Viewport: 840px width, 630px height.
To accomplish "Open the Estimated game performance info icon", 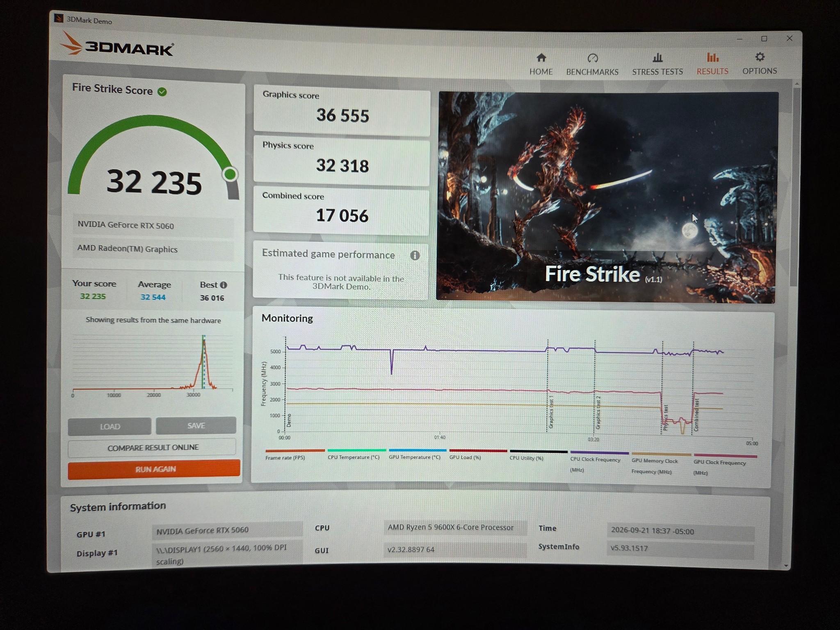I will pos(415,256).
